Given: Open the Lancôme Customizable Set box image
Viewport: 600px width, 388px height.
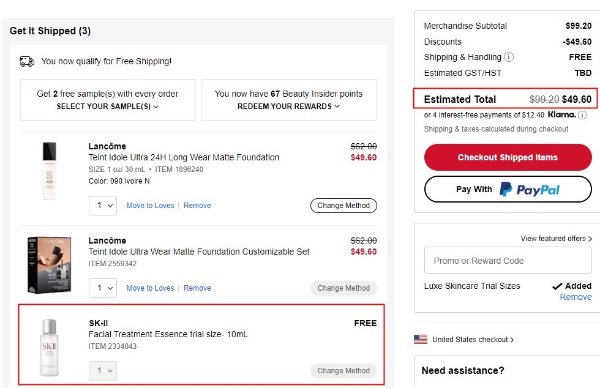Looking at the screenshot, I should tap(49, 265).
